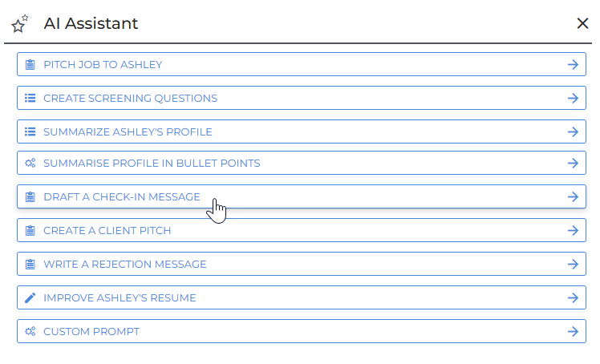Click gears icon beside Summarise Profile in Bullet Points

tap(30, 164)
